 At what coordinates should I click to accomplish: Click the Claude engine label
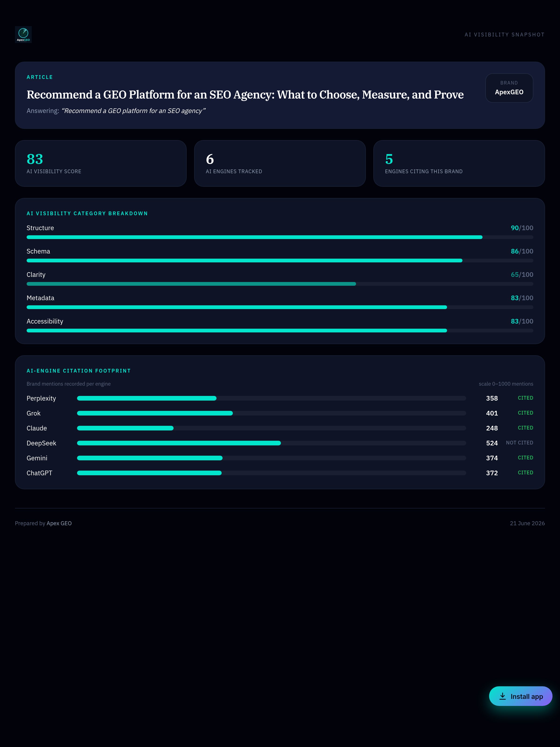[37, 428]
